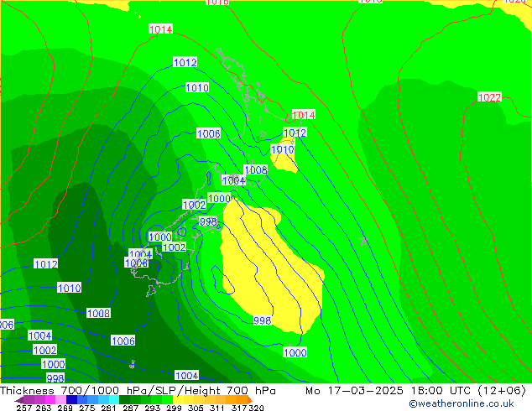Click the light pink legend swatch

[60, 399]
